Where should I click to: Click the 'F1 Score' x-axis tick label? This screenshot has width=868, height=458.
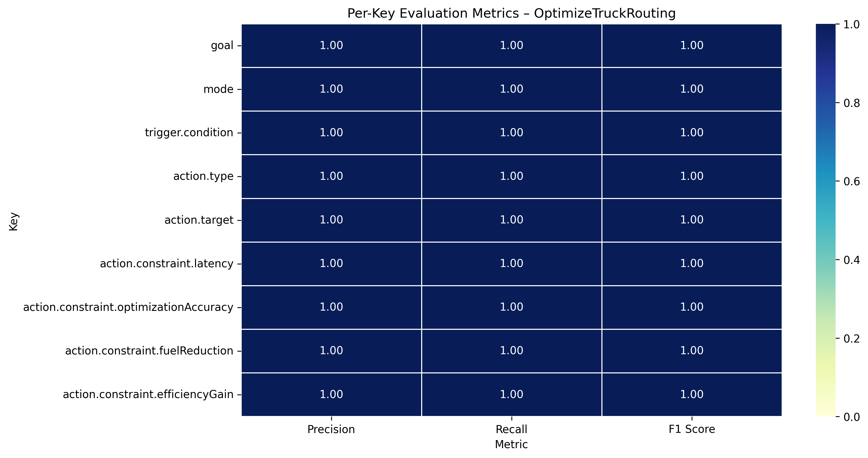coord(691,429)
